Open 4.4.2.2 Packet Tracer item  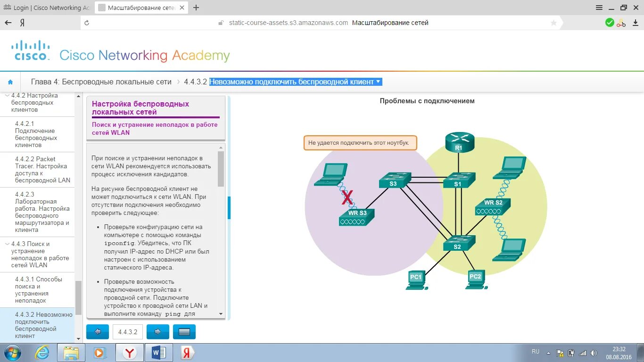(x=37, y=170)
